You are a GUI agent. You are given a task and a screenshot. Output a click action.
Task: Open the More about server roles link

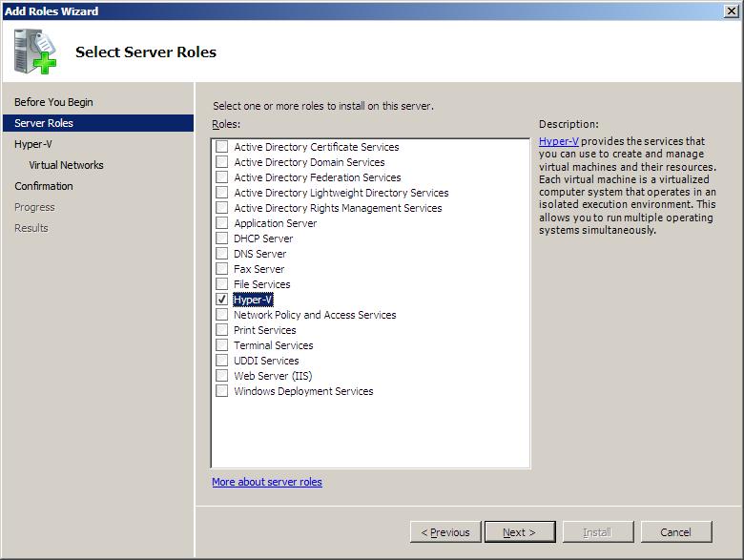(x=267, y=482)
